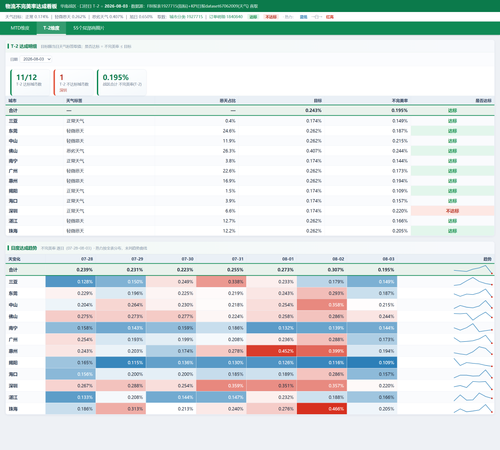Click 珠海's 0.313% heatmap cell for 07-29
500x450 pixels.
[x=121, y=409]
